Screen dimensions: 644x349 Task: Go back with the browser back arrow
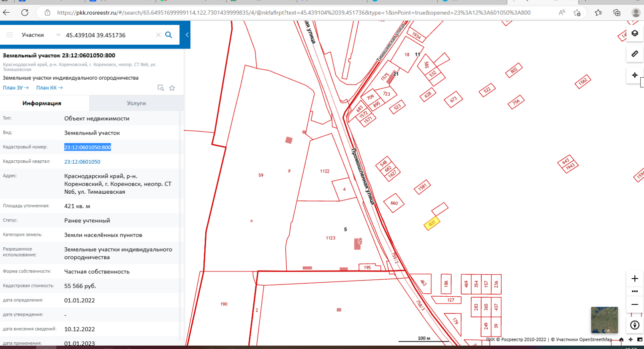tap(6, 12)
